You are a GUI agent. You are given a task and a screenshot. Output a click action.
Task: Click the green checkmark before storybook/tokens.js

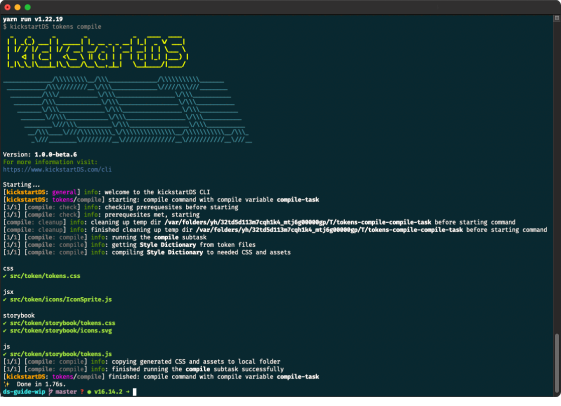click(x=5, y=354)
